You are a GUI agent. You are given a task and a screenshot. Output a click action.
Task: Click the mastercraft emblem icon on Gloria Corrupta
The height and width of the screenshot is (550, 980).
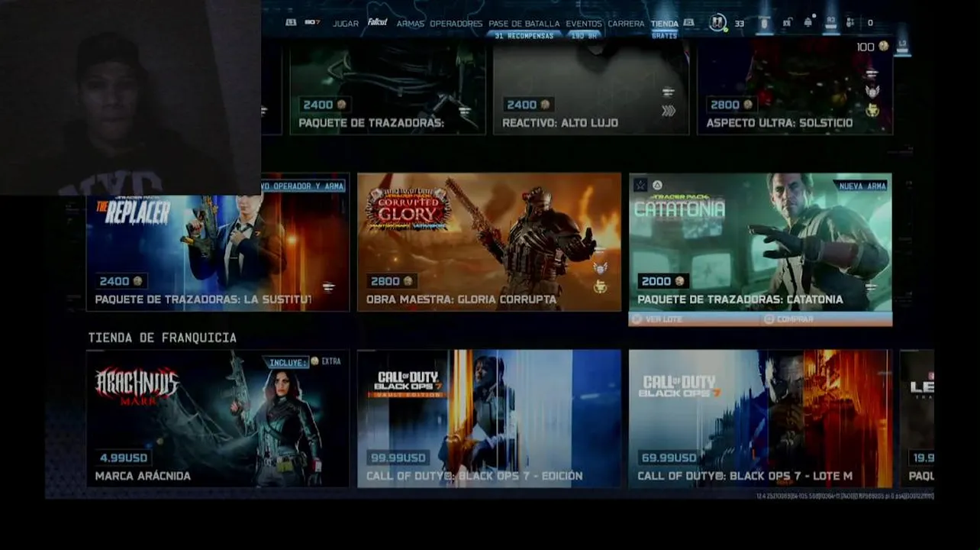pos(600,268)
